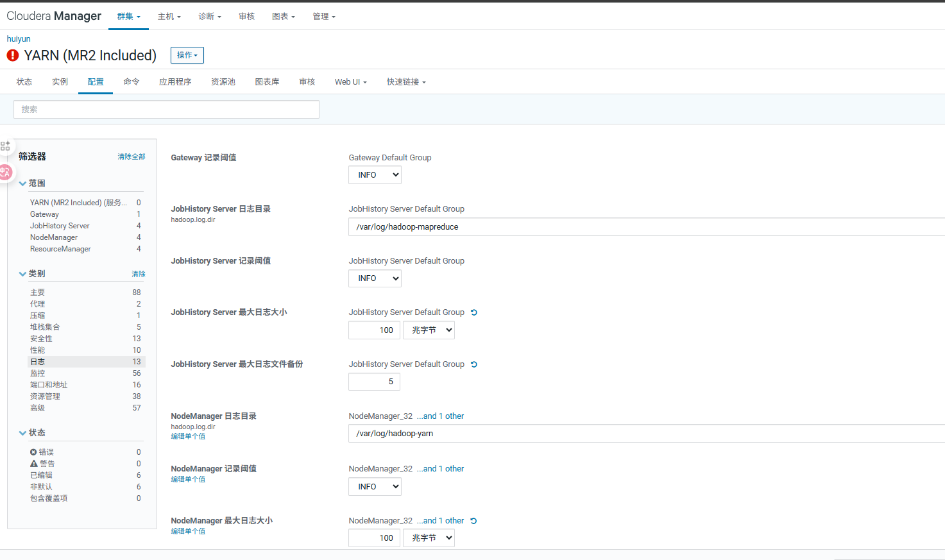Click JobHistory Server 日志目录 path field
945x560 pixels.
[647, 227]
